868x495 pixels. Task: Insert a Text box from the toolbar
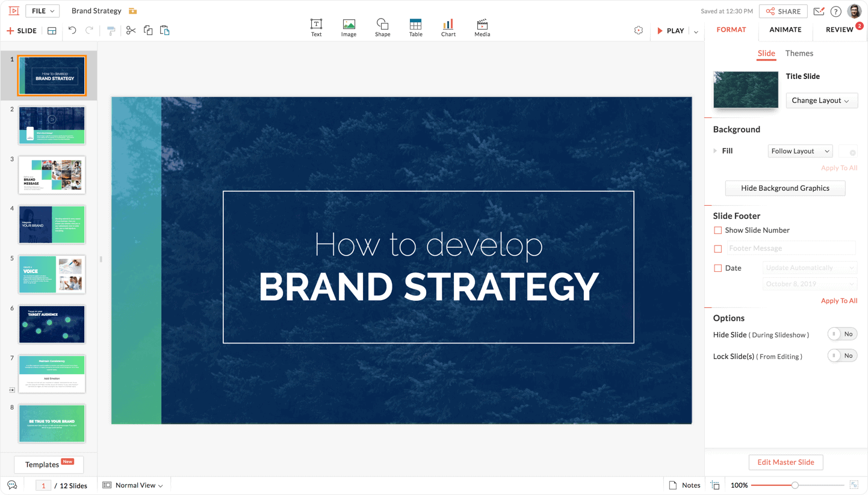point(316,28)
